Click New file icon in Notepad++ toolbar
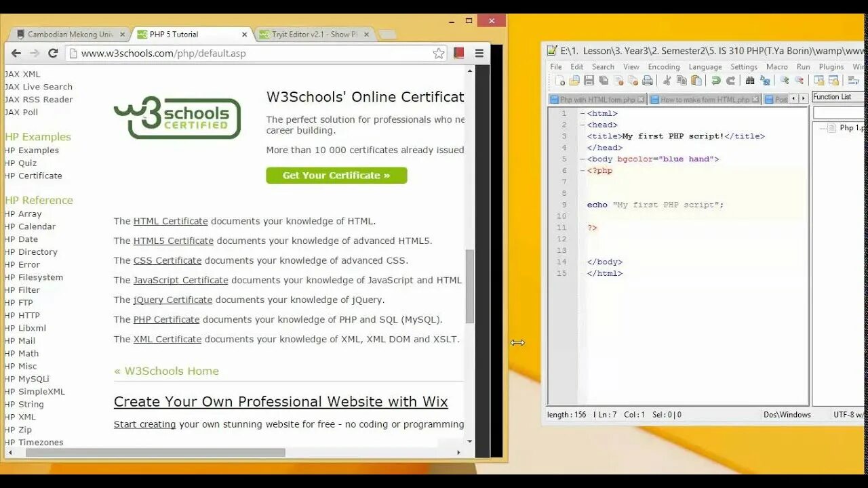 pos(560,81)
